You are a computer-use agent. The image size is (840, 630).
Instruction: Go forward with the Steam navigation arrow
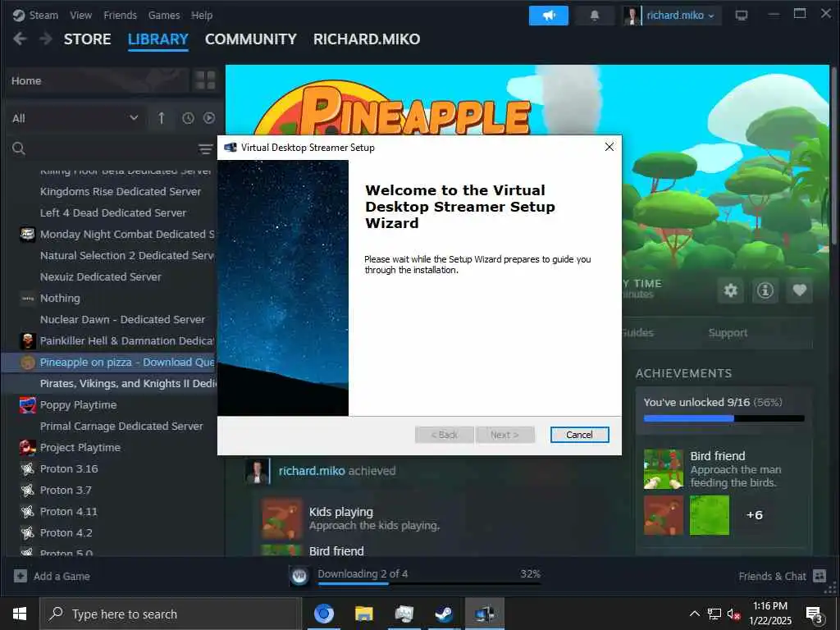[x=46, y=39]
